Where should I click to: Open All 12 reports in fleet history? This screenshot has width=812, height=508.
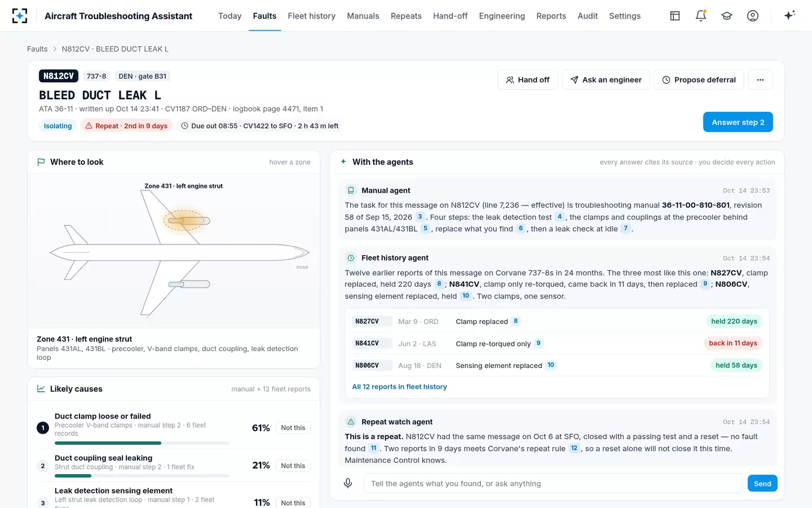tap(399, 387)
